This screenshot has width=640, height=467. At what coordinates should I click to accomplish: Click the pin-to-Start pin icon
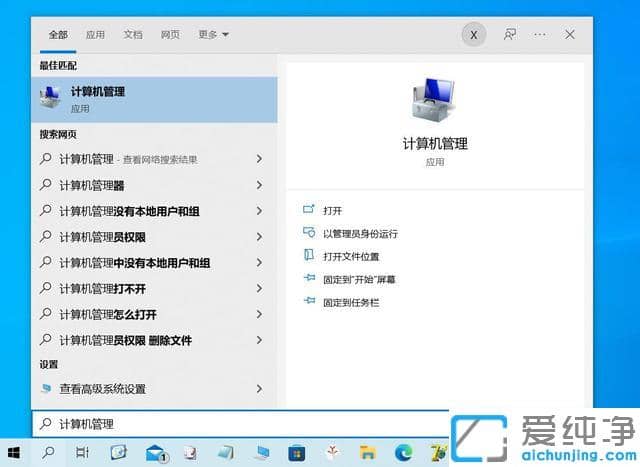point(309,278)
